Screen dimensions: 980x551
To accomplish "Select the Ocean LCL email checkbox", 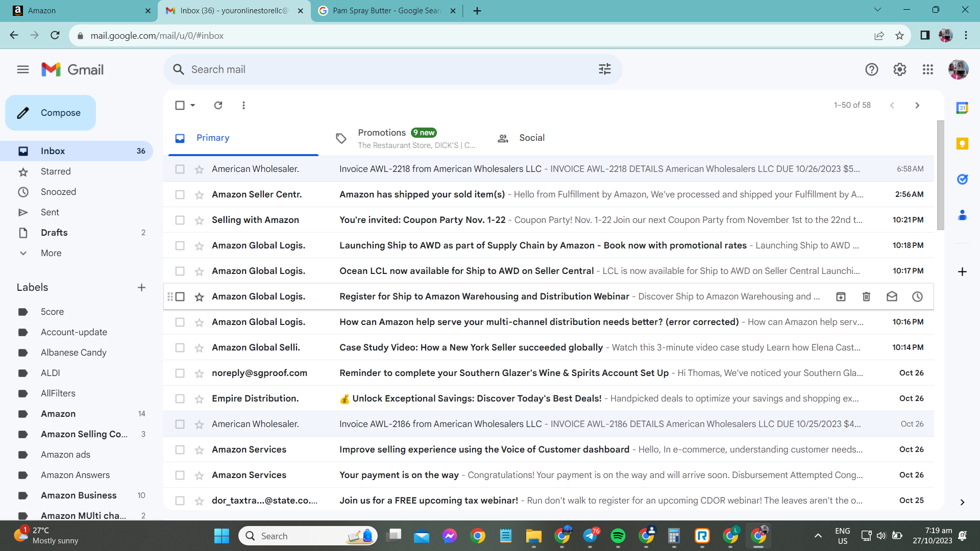I will coord(180,271).
